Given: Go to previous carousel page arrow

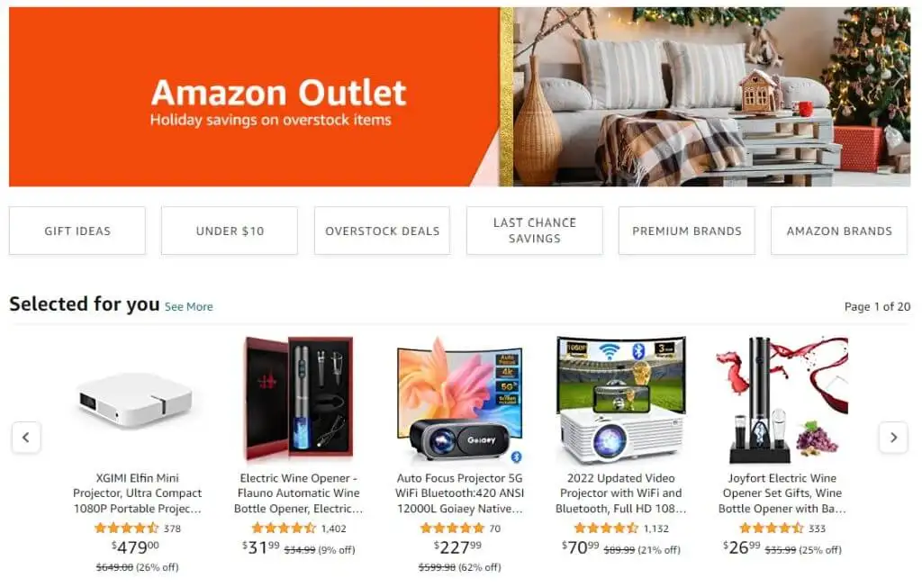Looking at the screenshot, I should pos(26,438).
